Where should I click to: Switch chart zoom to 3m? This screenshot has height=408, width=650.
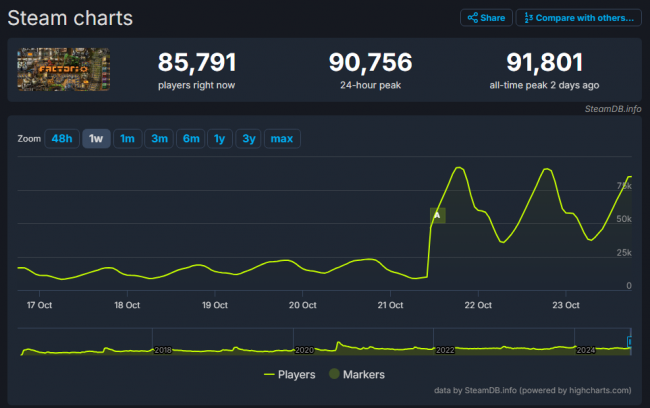[x=158, y=139]
